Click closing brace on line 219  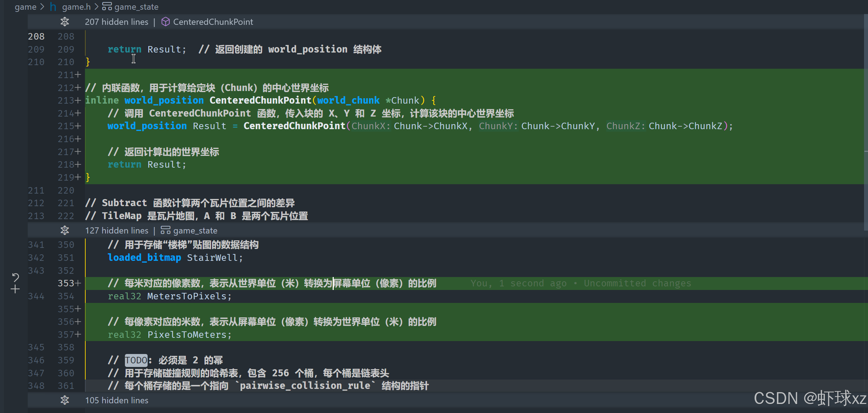click(x=88, y=177)
